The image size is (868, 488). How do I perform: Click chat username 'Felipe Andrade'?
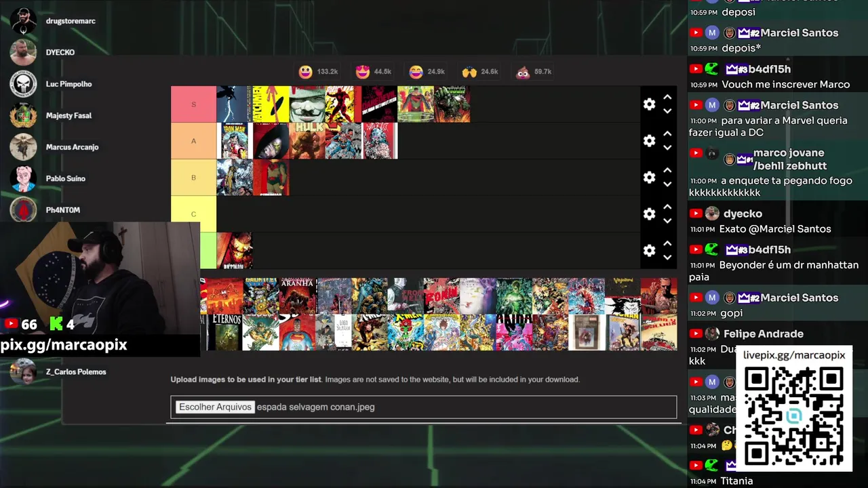764,333
